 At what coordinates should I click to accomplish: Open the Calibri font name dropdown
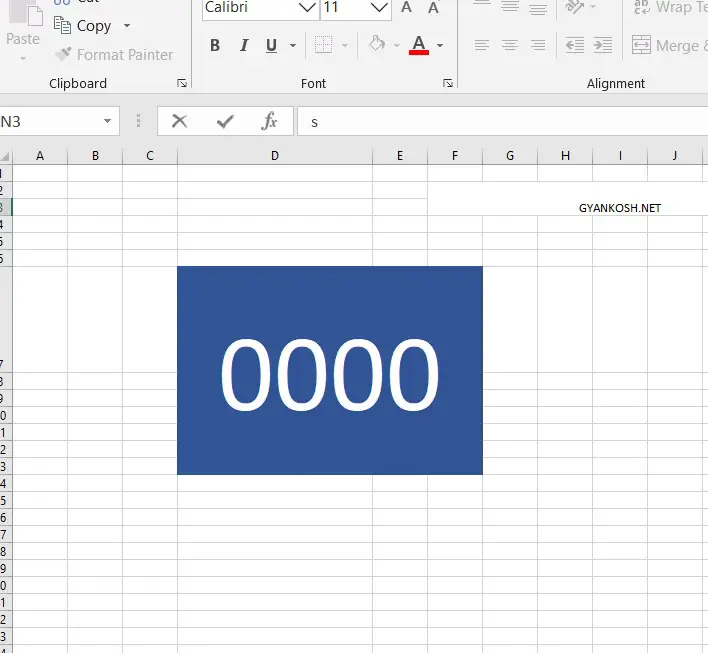click(307, 7)
